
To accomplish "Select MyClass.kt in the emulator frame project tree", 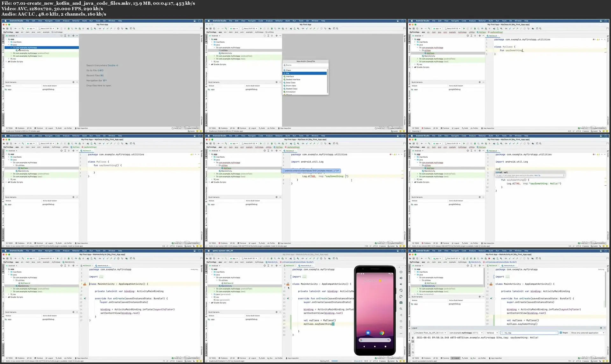I will coord(228,283).
